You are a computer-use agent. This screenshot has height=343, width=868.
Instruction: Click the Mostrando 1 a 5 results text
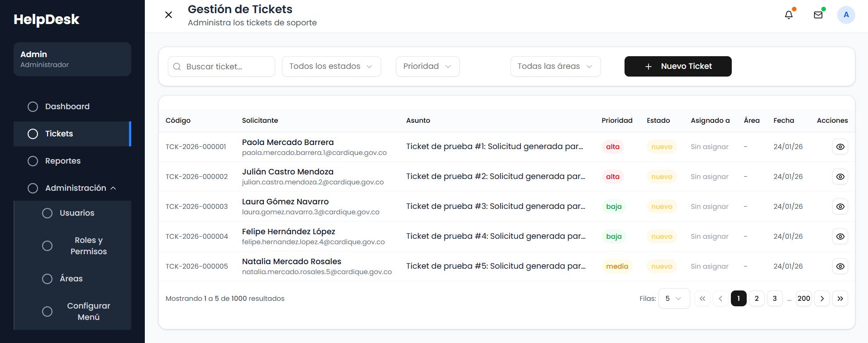pos(225,299)
